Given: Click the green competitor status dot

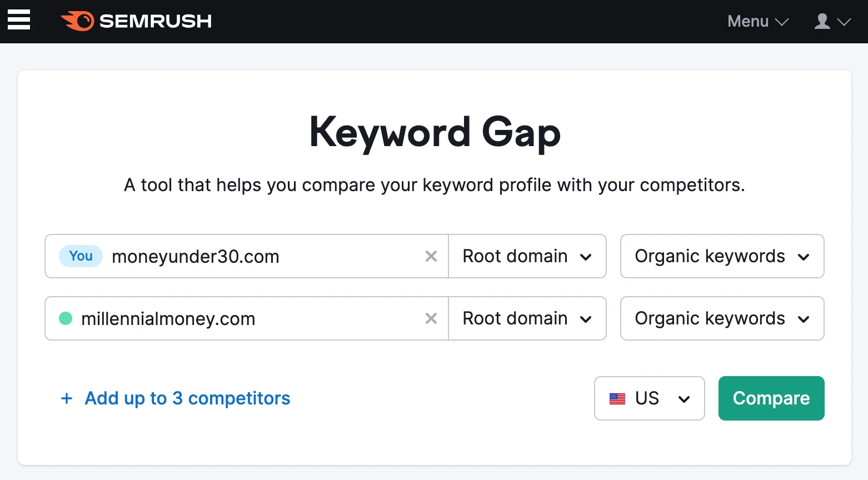Looking at the screenshot, I should pos(66,318).
